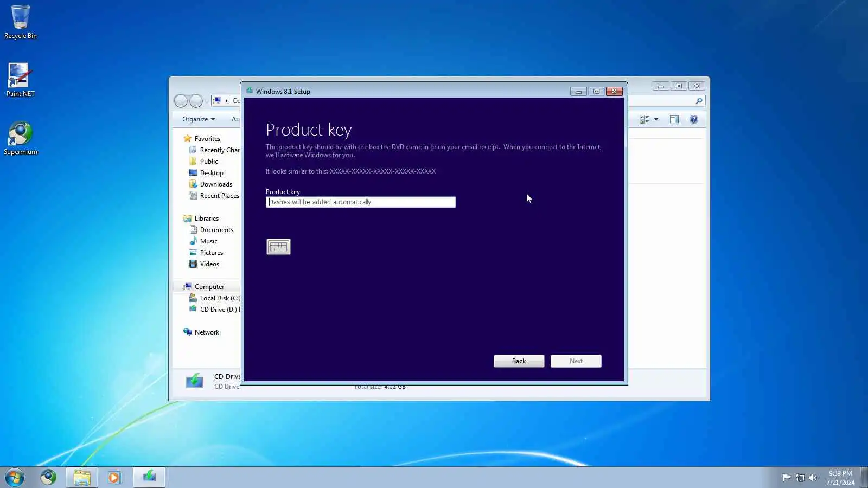
Task: Change the view using Explorer's view icon
Action: 644,119
